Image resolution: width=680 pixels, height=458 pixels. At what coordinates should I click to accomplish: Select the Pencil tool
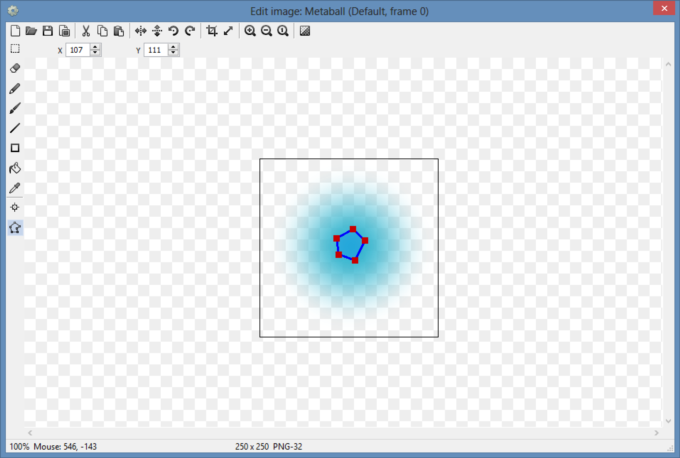click(15, 88)
